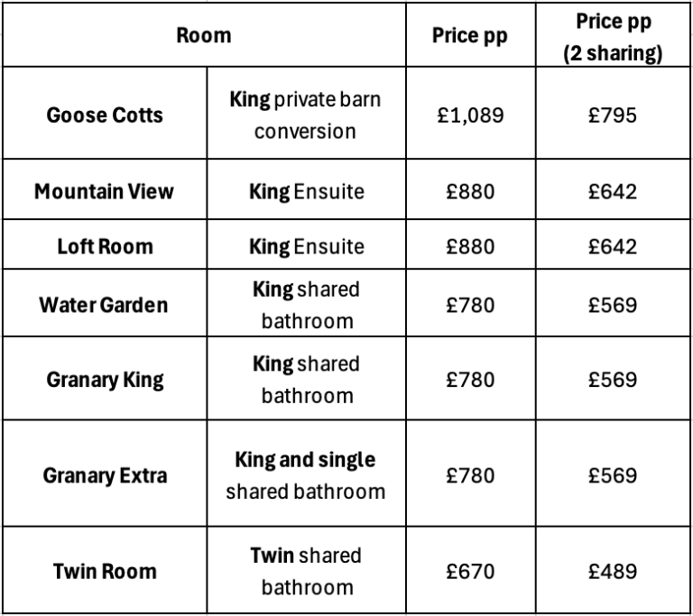Click the £795 two-sharing price
Screen dimensions: 693x616
point(612,115)
